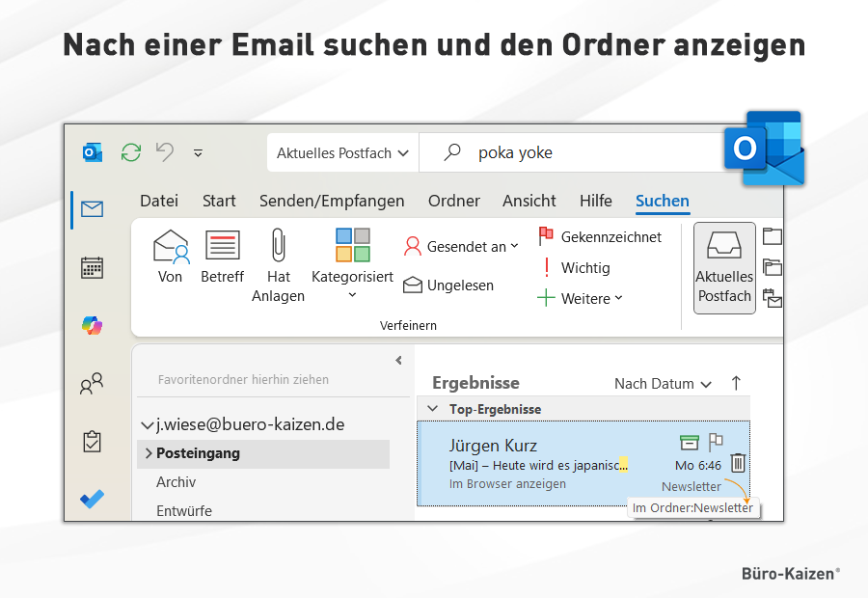Refine search by Von sender
This screenshot has height=598, width=868.
(170, 257)
